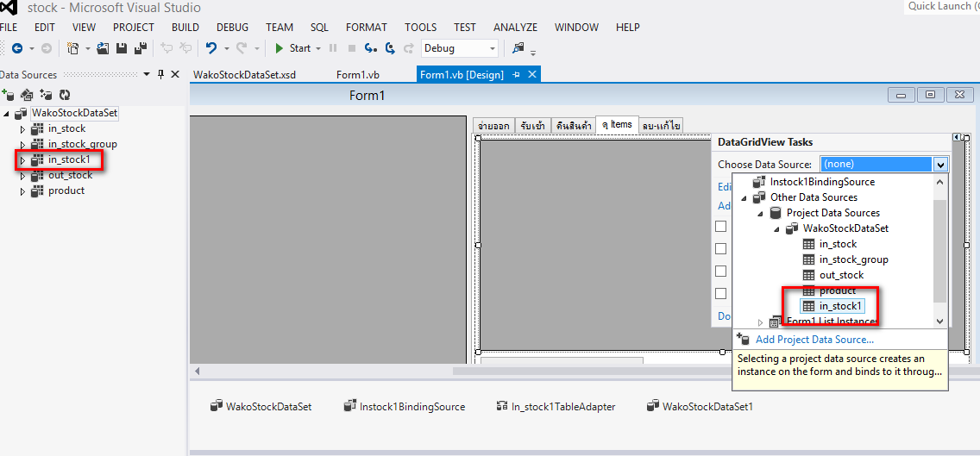Expand in_stock1 node in Data Sources panel
Image resolution: width=980 pixels, height=456 pixels.
23,160
